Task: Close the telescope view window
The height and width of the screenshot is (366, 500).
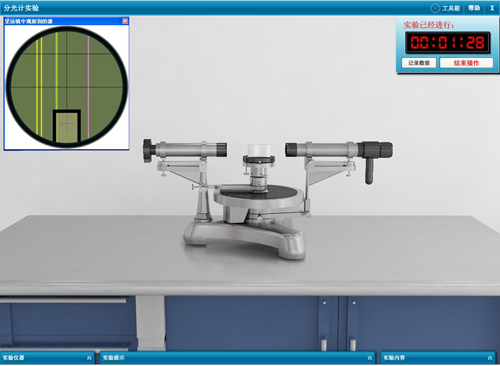Action: pos(125,21)
